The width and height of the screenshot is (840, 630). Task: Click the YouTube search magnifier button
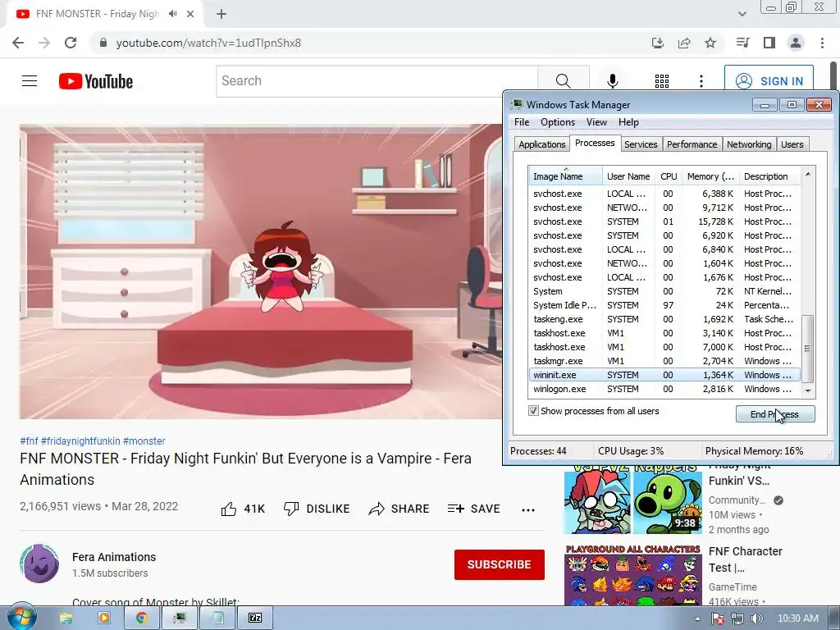pyautogui.click(x=563, y=81)
